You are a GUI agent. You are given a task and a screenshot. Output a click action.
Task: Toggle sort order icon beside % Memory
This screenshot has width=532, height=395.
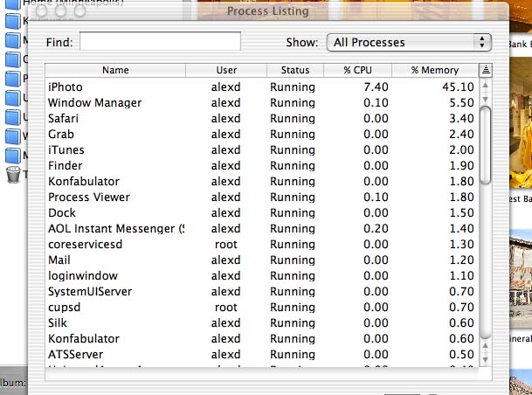pyautogui.click(x=486, y=70)
